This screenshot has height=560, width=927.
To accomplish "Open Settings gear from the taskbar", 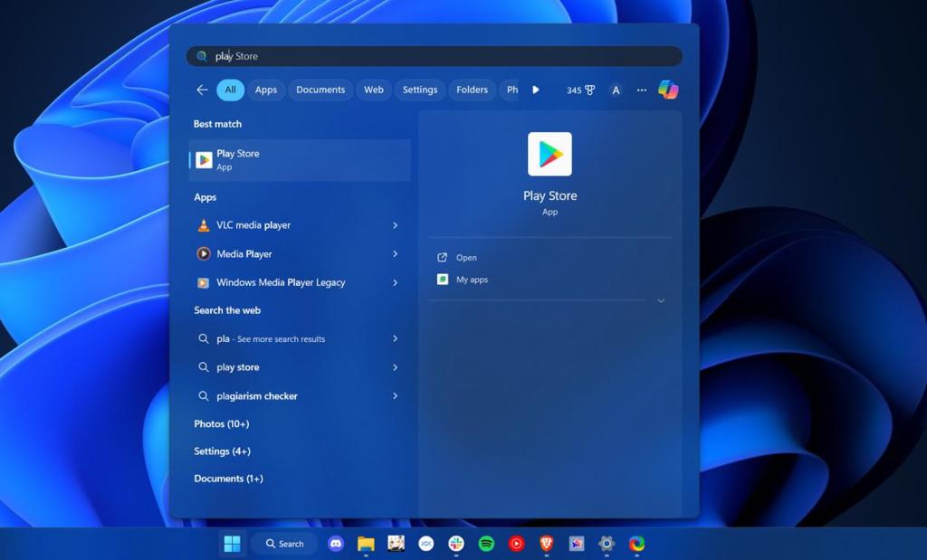I will pyautogui.click(x=607, y=544).
